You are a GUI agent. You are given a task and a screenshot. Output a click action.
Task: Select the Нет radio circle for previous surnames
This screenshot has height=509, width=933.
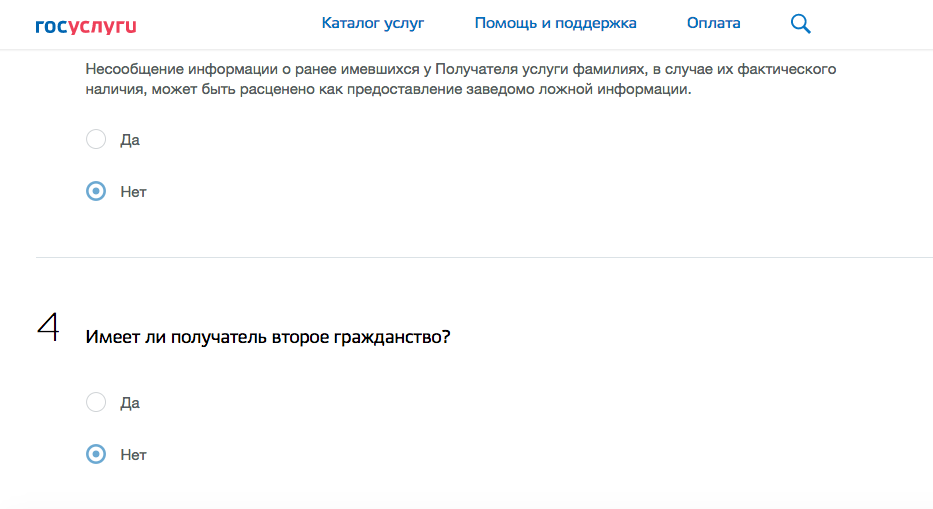pyautogui.click(x=96, y=191)
